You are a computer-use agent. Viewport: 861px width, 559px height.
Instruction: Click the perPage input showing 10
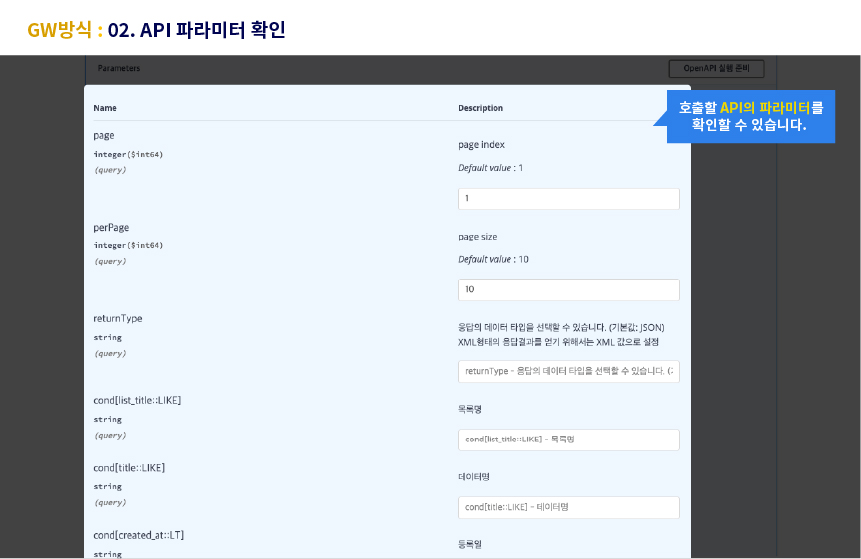568,290
